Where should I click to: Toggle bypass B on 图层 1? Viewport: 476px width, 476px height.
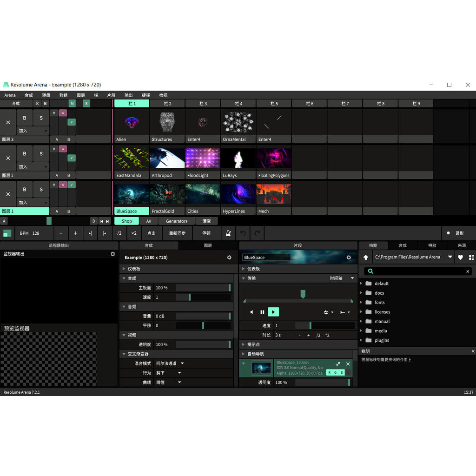click(x=25, y=190)
